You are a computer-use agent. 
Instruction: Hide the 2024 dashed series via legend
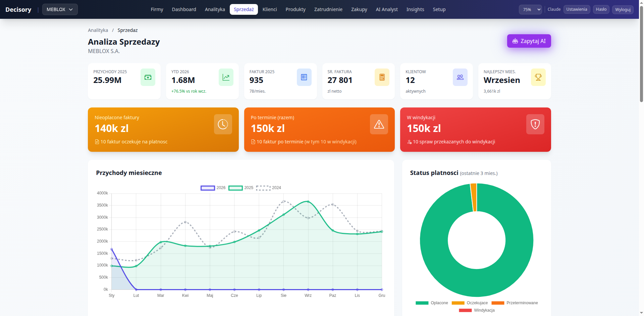coord(263,188)
